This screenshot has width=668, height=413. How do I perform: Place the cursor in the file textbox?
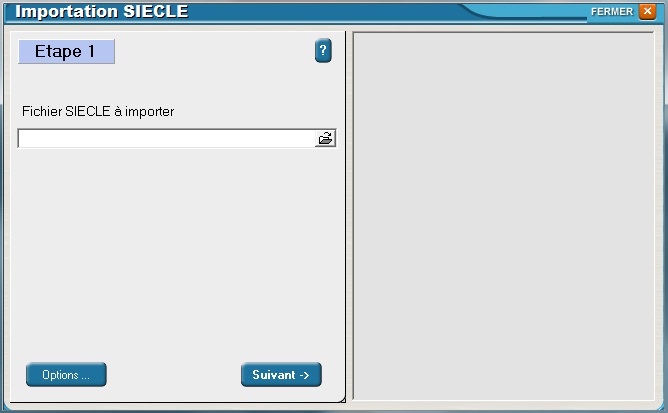pyautogui.click(x=167, y=138)
